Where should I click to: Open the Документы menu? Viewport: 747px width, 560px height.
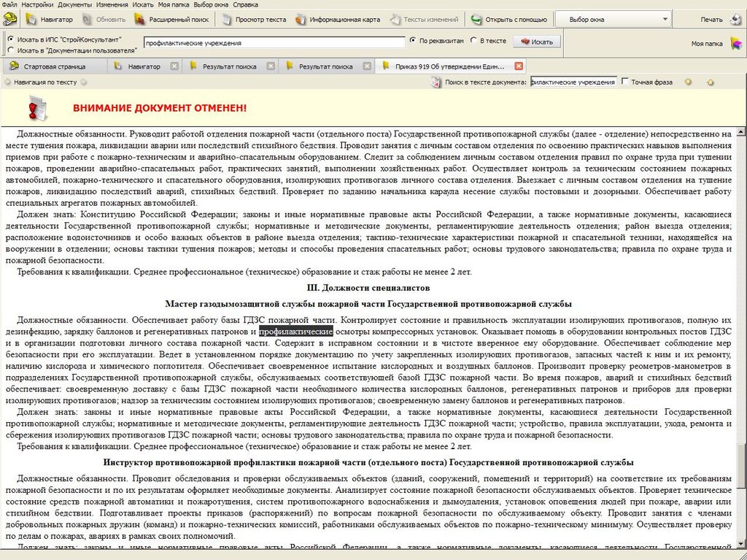pyautogui.click(x=75, y=5)
